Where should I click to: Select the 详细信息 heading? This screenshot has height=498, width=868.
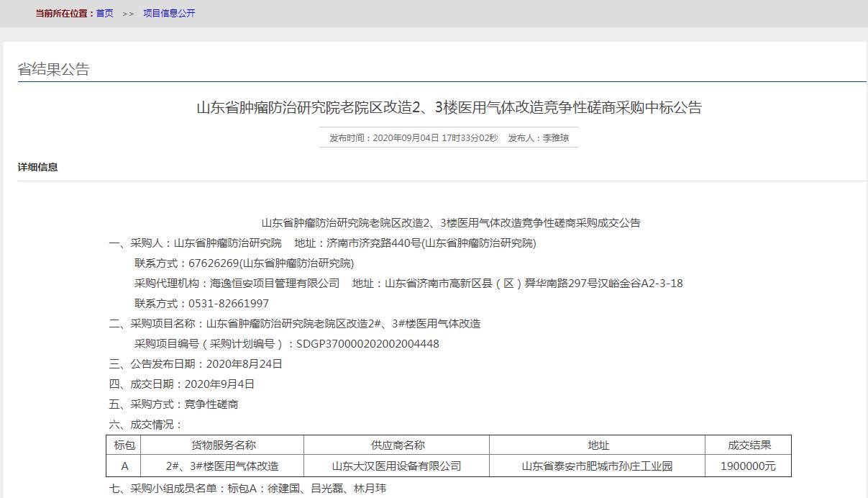[x=38, y=167]
